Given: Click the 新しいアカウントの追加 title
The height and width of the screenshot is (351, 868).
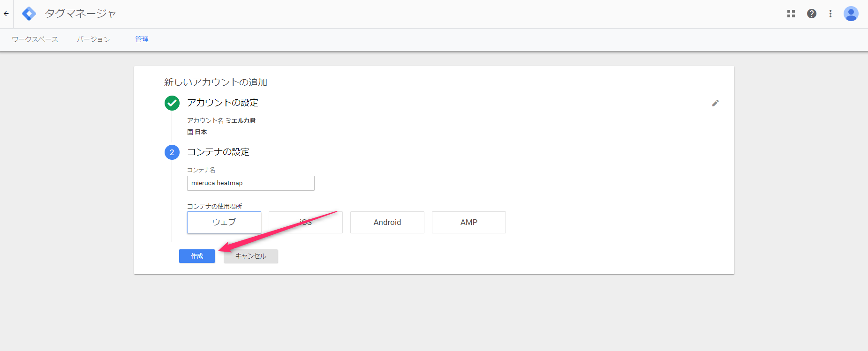Looking at the screenshot, I should click(x=216, y=82).
